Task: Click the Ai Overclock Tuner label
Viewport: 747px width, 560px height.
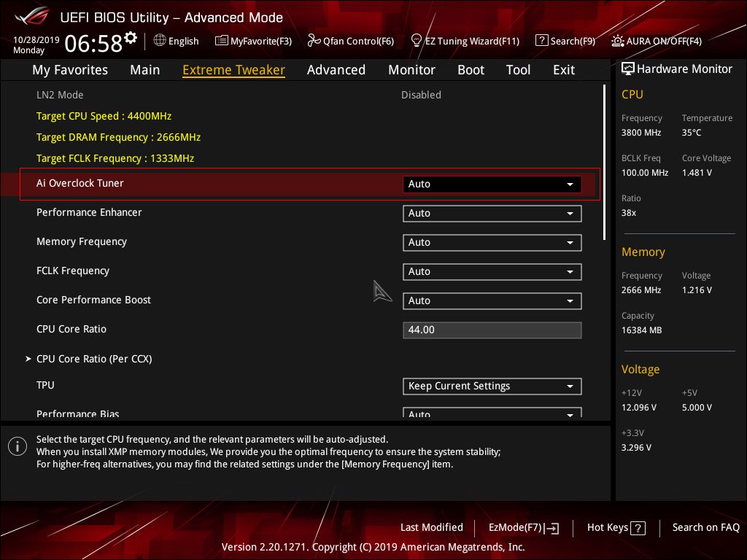Action: coord(80,183)
